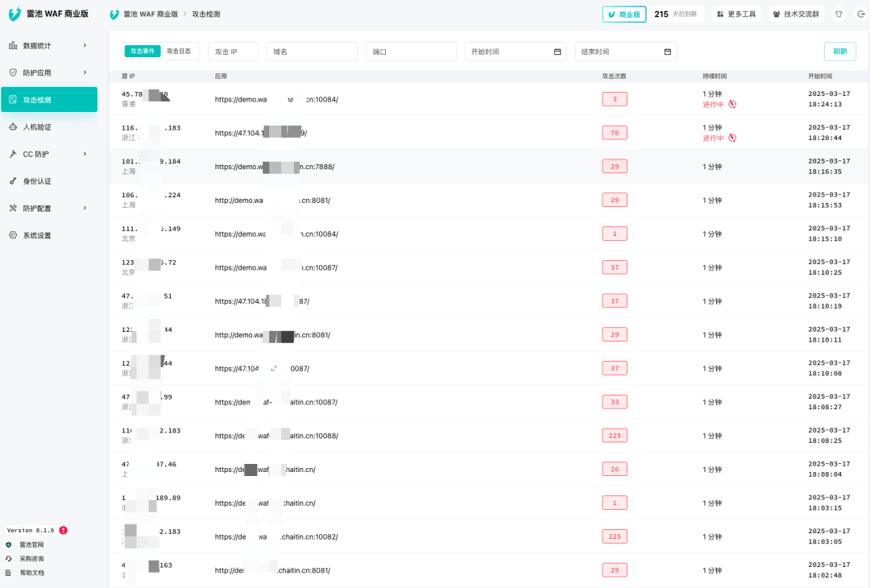
Task: Open the 帮助文档 link
Action: coord(31,573)
